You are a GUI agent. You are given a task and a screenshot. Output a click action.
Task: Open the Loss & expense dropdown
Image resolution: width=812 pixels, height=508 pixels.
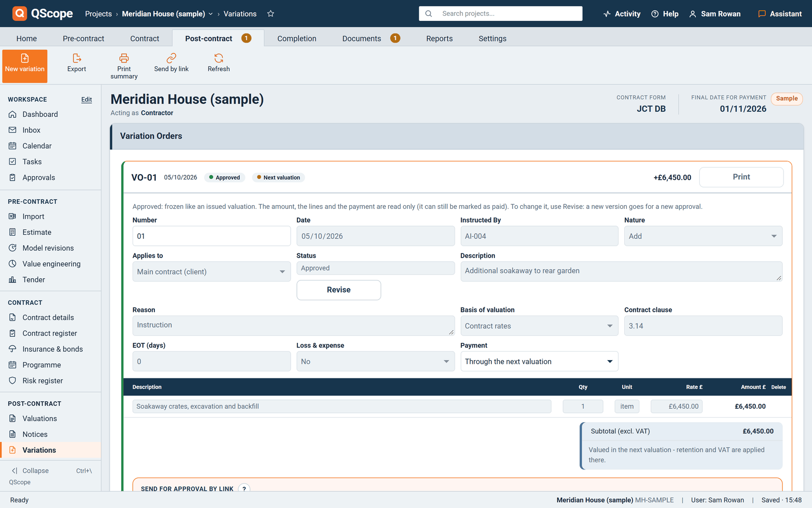(375, 361)
